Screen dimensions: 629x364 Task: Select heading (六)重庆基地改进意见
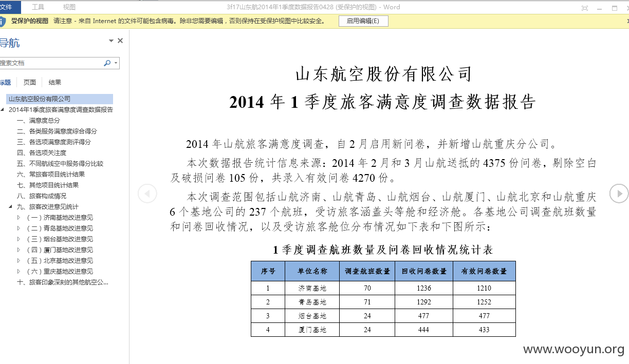click(60, 272)
